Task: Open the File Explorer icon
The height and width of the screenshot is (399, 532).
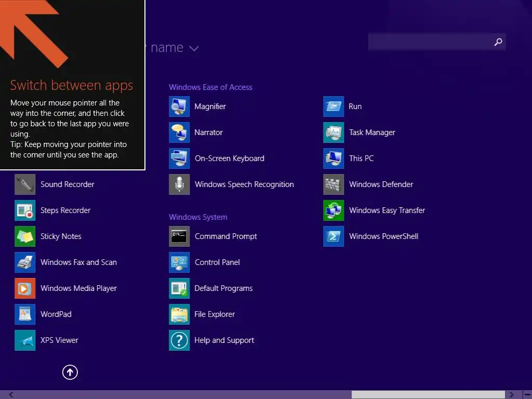Action: pos(179,314)
